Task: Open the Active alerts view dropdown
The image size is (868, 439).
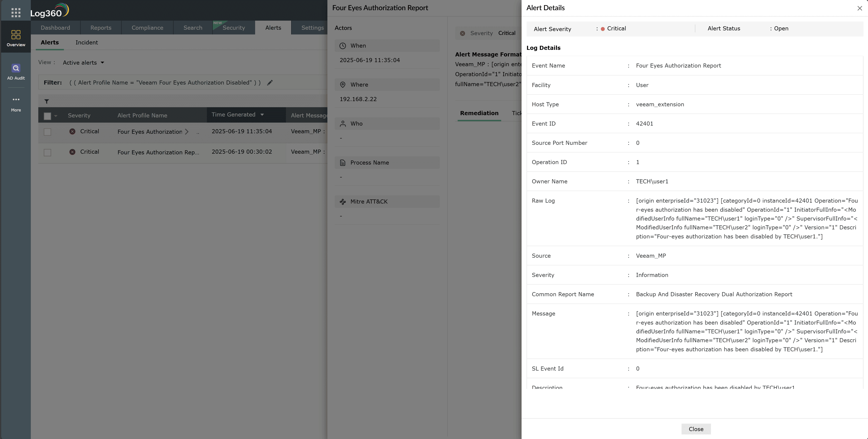Action: (x=83, y=62)
